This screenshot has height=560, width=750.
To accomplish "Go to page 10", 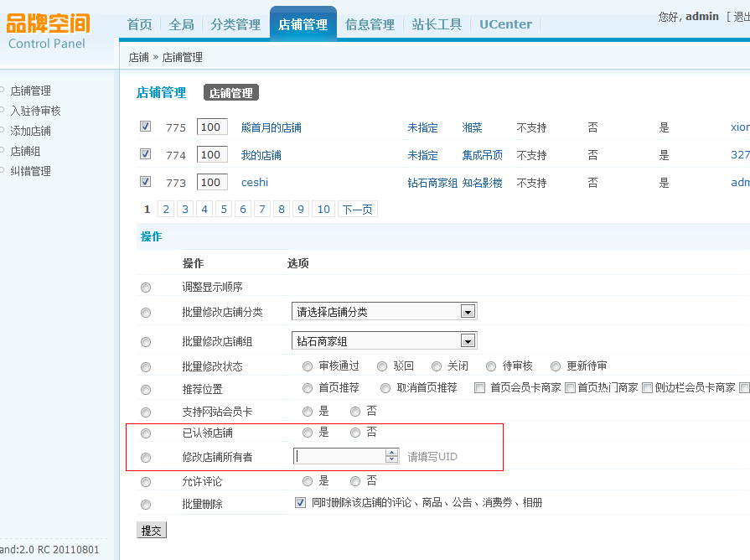I will click(x=323, y=209).
